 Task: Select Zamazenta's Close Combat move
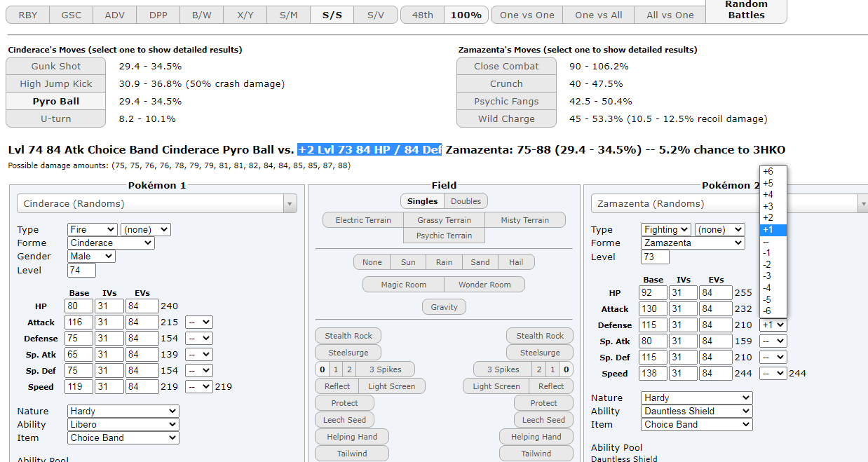click(x=506, y=66)
